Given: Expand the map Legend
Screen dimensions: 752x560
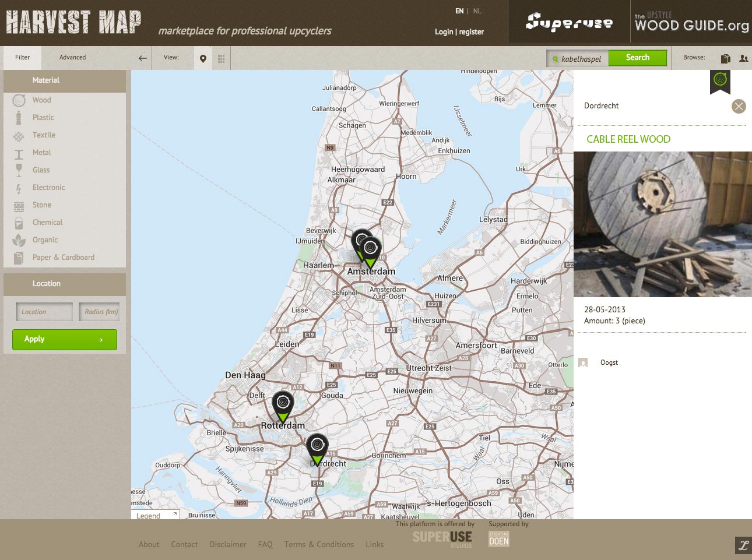Looking at the screenshot, I should [156, 515].
